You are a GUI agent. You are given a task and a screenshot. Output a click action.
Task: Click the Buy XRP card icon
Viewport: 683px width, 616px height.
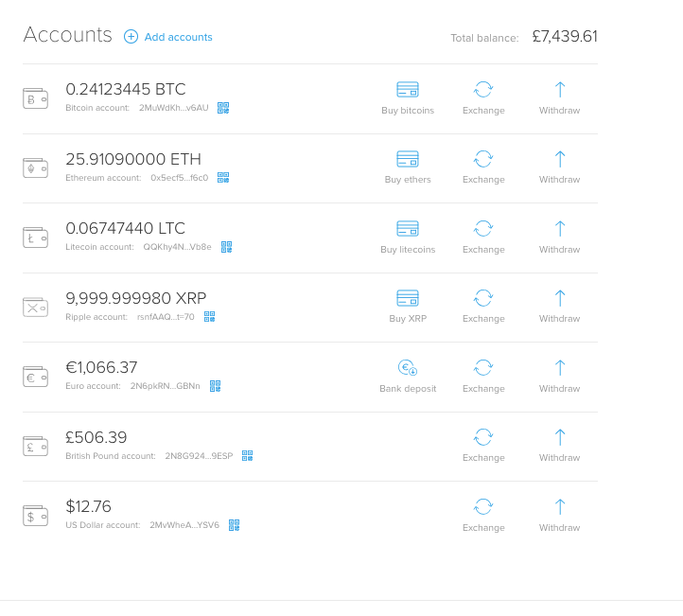pos(408,298)
